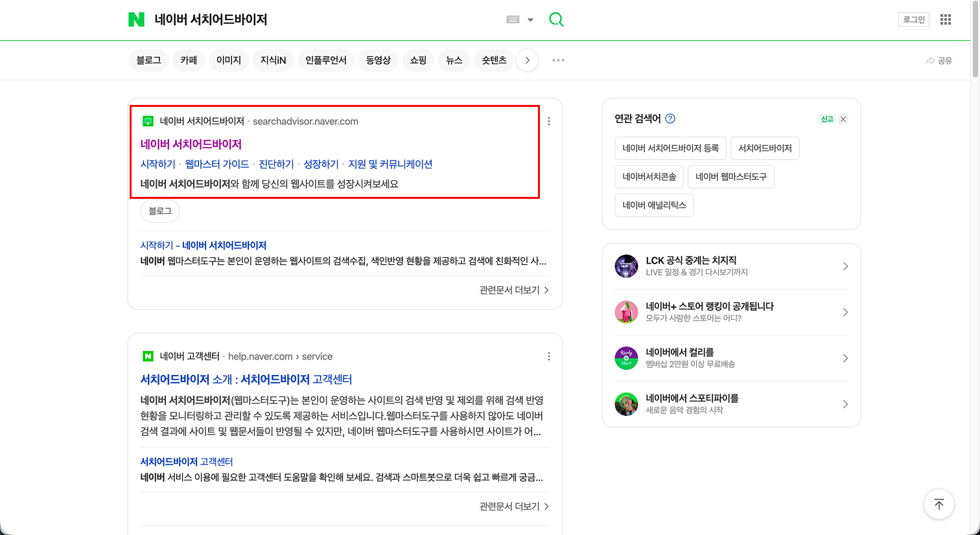Click the question mark beside 연관 검색어
980x535 pixels.
671,119
